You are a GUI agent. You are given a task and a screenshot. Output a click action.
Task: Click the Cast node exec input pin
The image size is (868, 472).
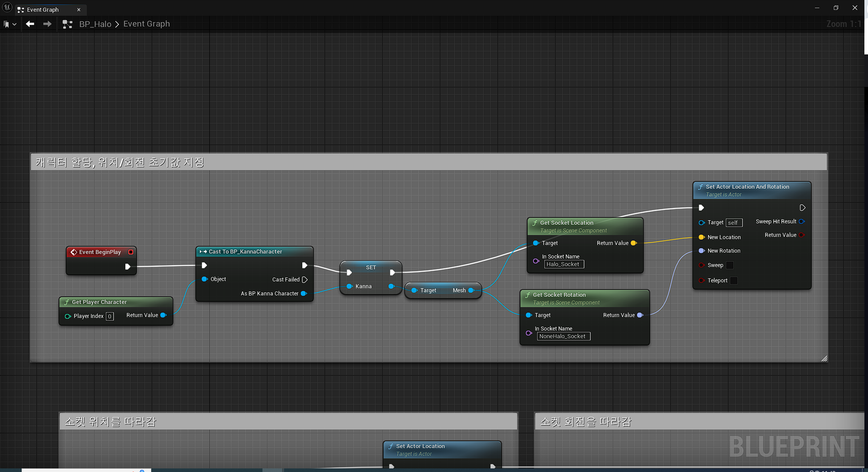tap(204, 265)
